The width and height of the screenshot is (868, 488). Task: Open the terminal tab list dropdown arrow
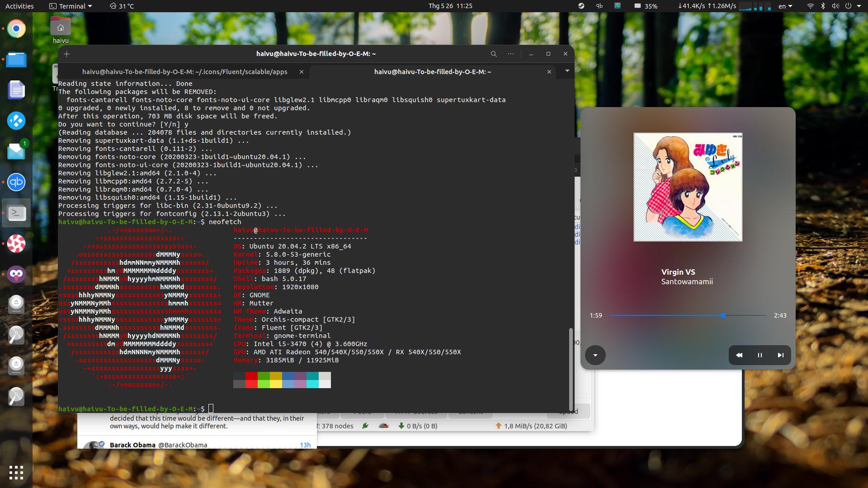coord(567,71)
